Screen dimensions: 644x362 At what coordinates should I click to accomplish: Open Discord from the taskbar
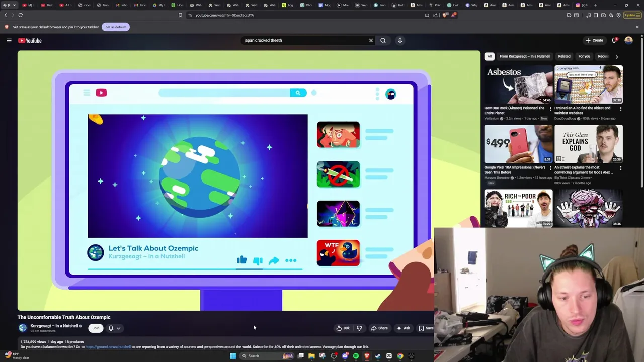click(x=345, y=356)
